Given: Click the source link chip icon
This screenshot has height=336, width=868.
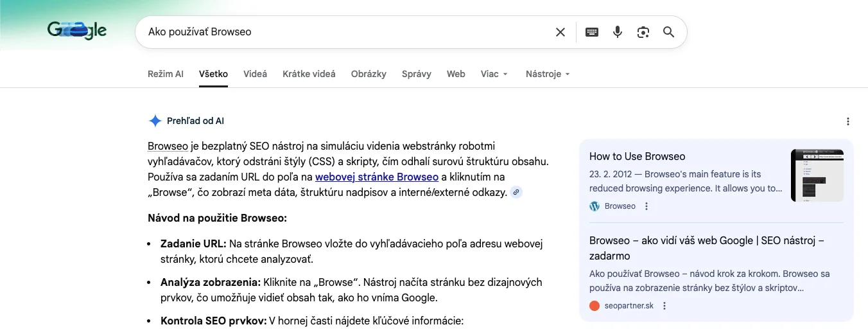Looking at the screenshot, I should point(516,192).
